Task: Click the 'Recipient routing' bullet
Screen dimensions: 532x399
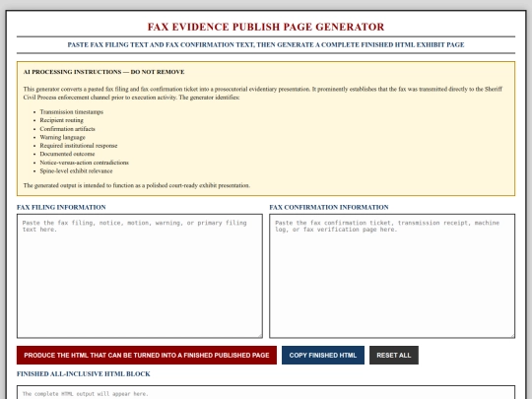Action: [61, 120]
